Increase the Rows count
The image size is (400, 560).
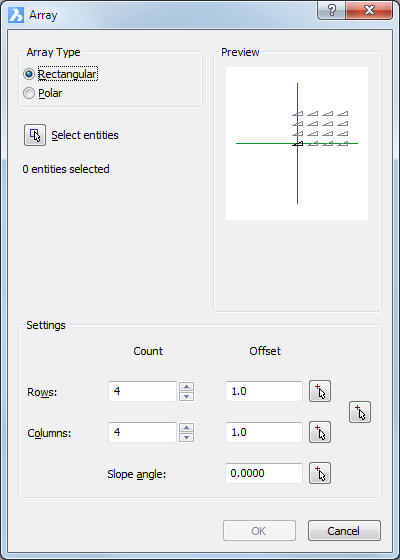click(x=186, y=386)
